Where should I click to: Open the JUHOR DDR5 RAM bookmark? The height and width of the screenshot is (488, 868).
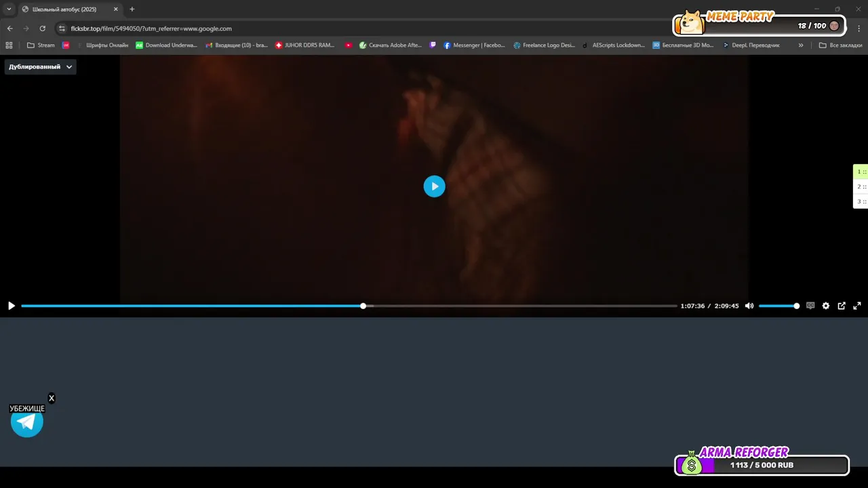coord(305,45)
